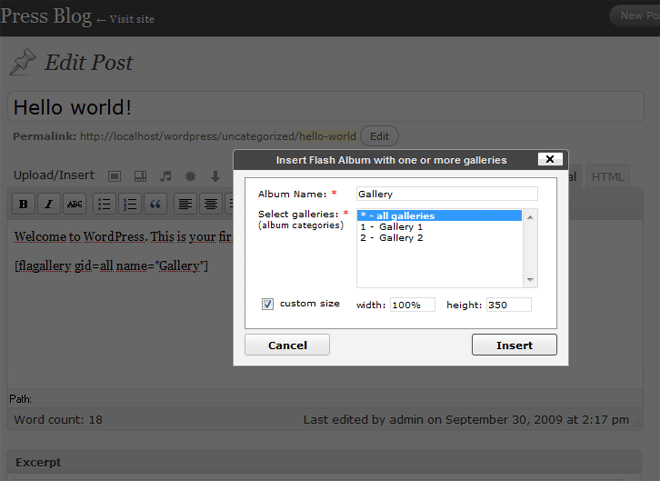Cancel the Insert Flash Album dialog
The width and height of the screenshot is (660, 481).
(287, 345)
